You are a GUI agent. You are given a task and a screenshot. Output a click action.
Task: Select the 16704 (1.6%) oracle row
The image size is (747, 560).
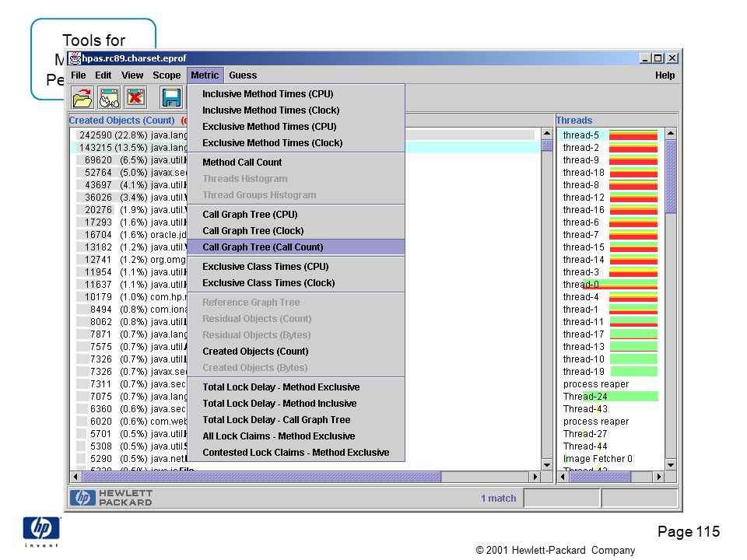pos(305,235)
